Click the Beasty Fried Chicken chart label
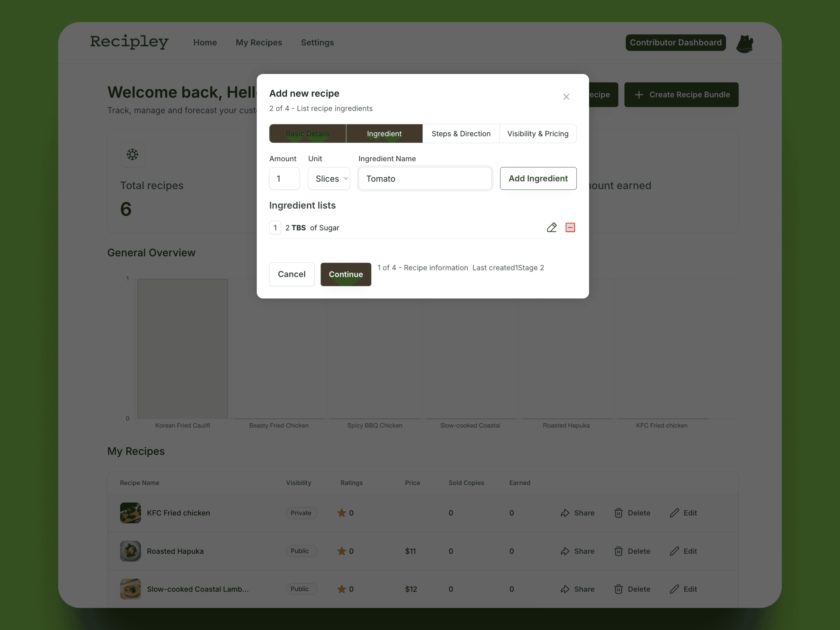 pos(279,425)
